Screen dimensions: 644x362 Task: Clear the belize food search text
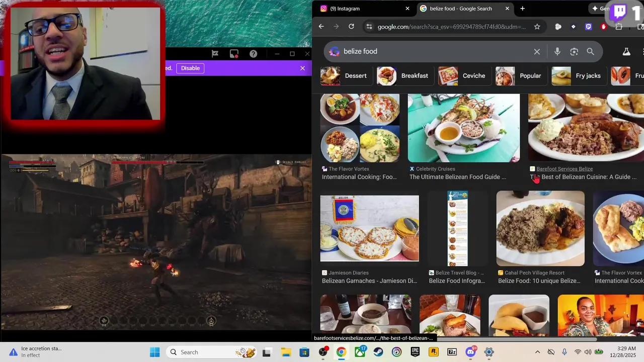click(x=537, y=51)
